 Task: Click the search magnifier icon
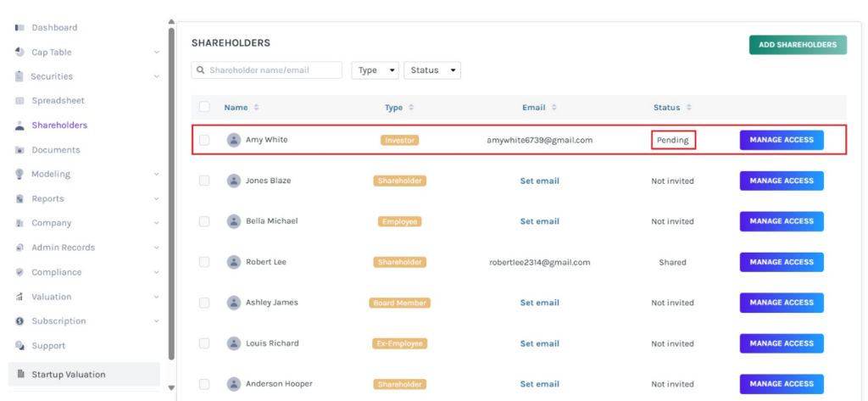(202, 70)
